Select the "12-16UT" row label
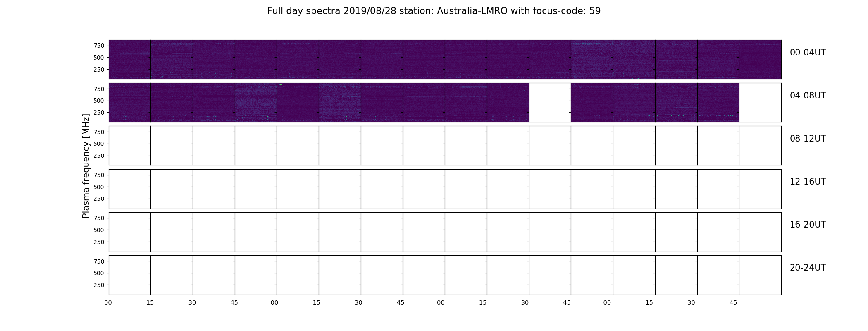The image size is (868, 331). (808, 182)
